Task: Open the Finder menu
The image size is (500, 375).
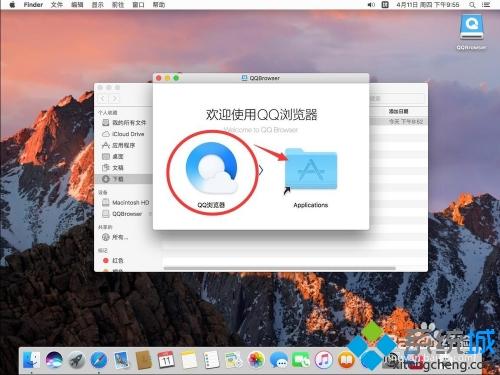Action: tap(33, 5)
